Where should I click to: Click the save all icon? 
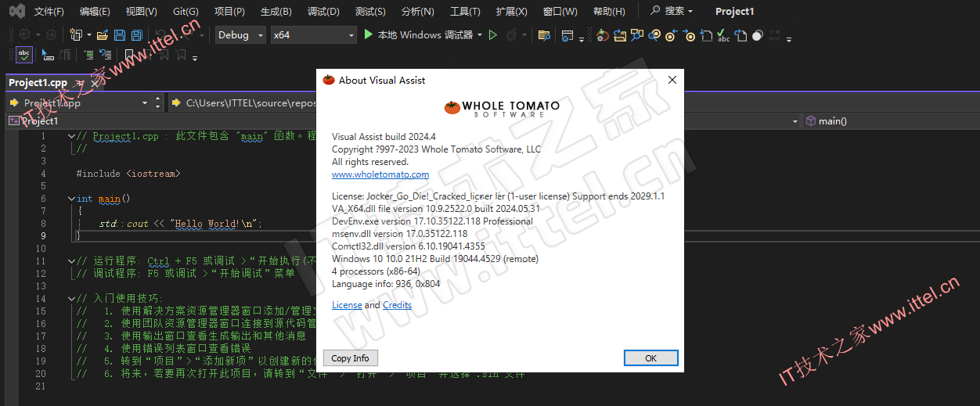(137, 34)
